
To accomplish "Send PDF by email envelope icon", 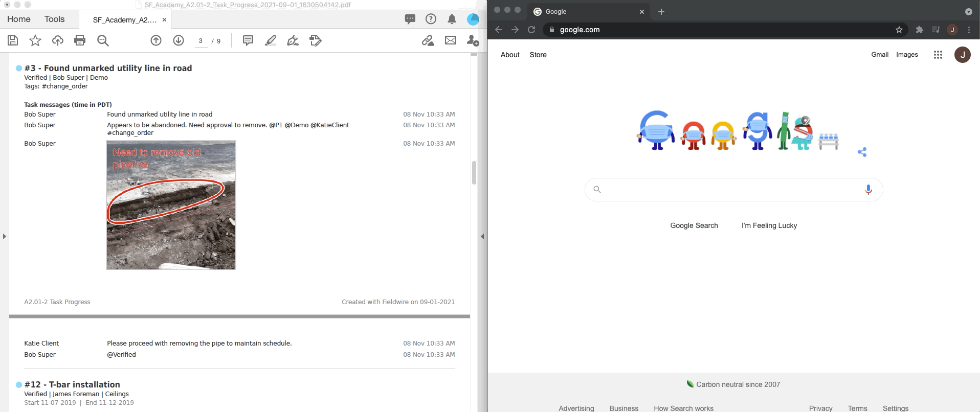I will [451, 40].
